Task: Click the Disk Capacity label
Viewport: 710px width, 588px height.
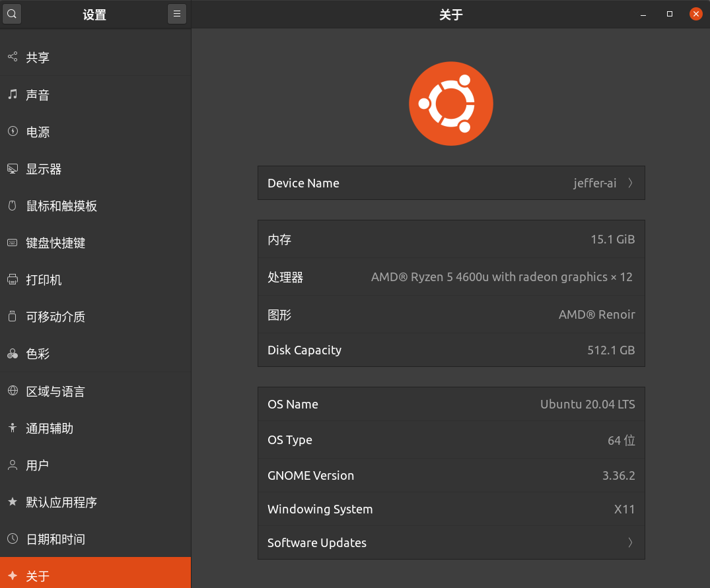Action: pos(304,350)
